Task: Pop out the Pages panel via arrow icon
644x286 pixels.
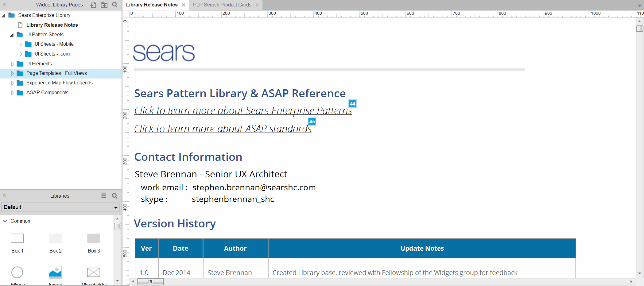Action: click(x=5, y=5)
